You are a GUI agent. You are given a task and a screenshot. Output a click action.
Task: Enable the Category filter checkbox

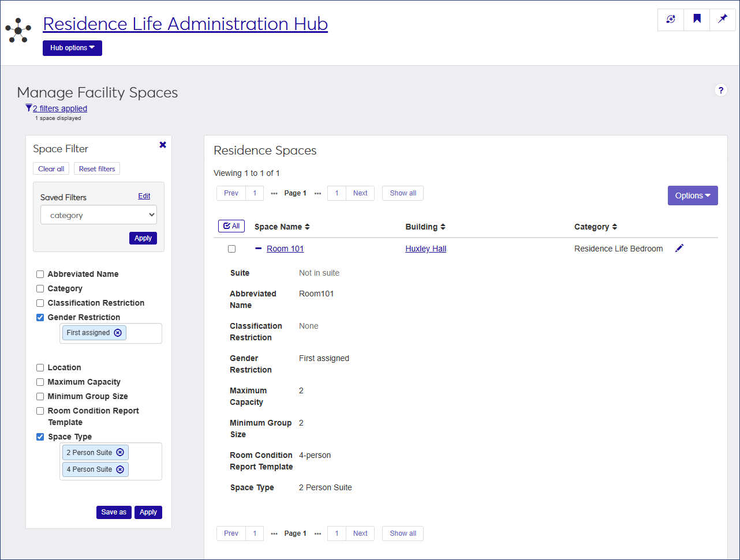tap(39, 288)
